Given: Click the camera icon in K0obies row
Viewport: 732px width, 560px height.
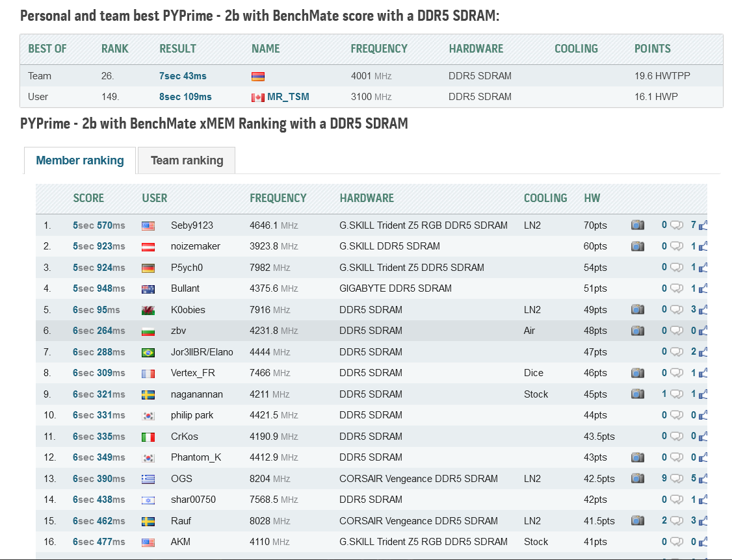Looking at the screenshot, I should pyautogui.click(x=637, y=310).
